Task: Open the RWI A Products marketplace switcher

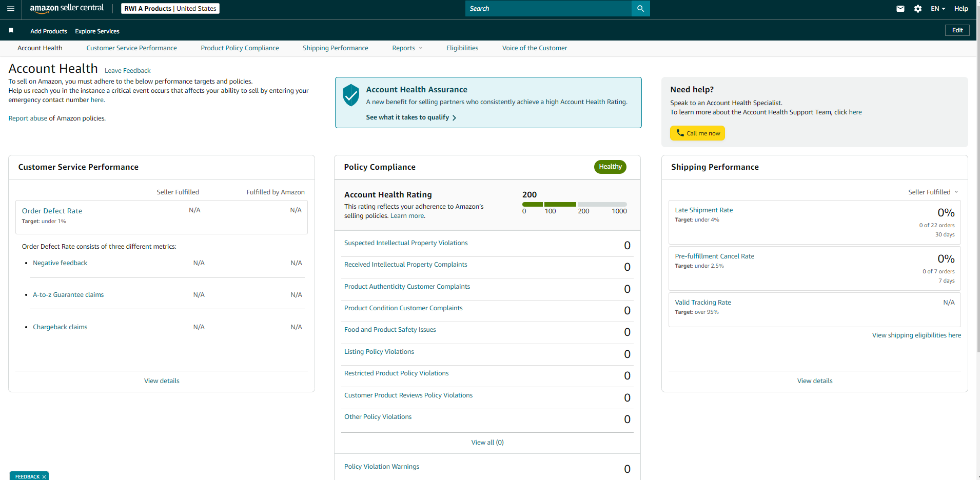Action: [x=170, y=9]
